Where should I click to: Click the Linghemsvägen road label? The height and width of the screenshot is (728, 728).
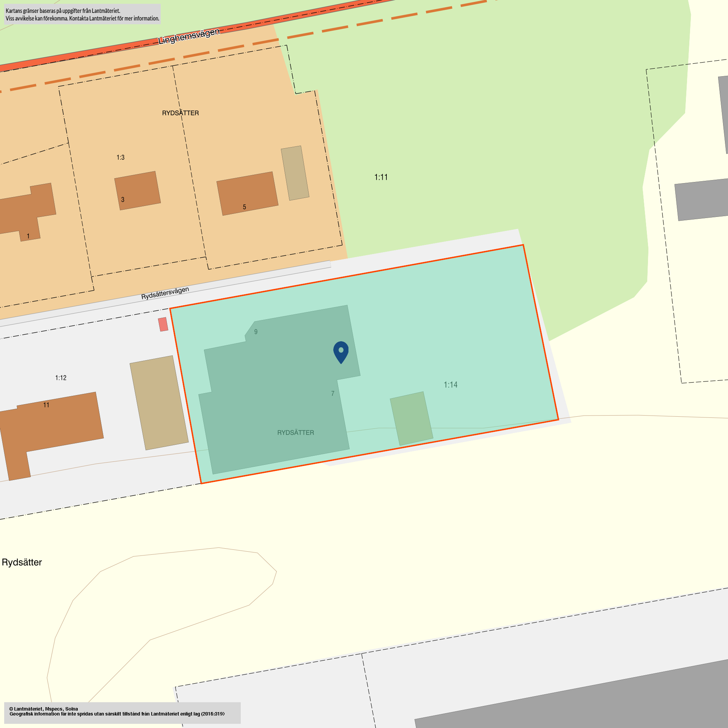[x=189, y=36]
